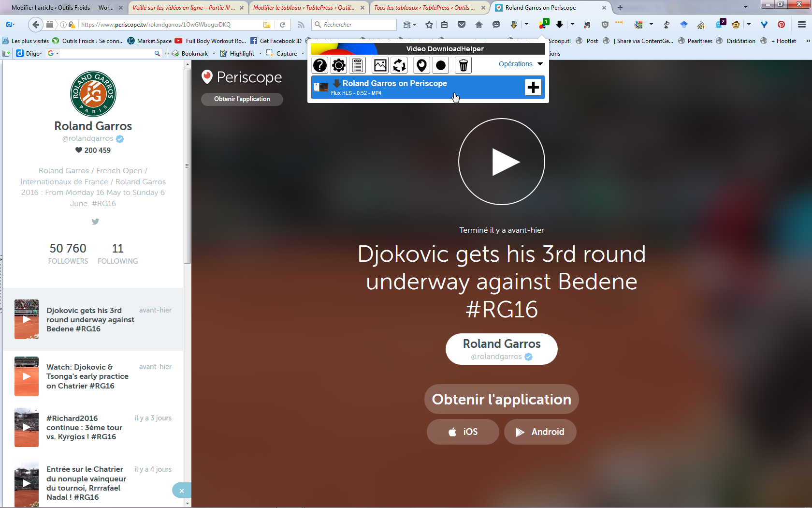Click the Twitter bird icon in profile
812x508 pixels.
click(x=95, y=221)
